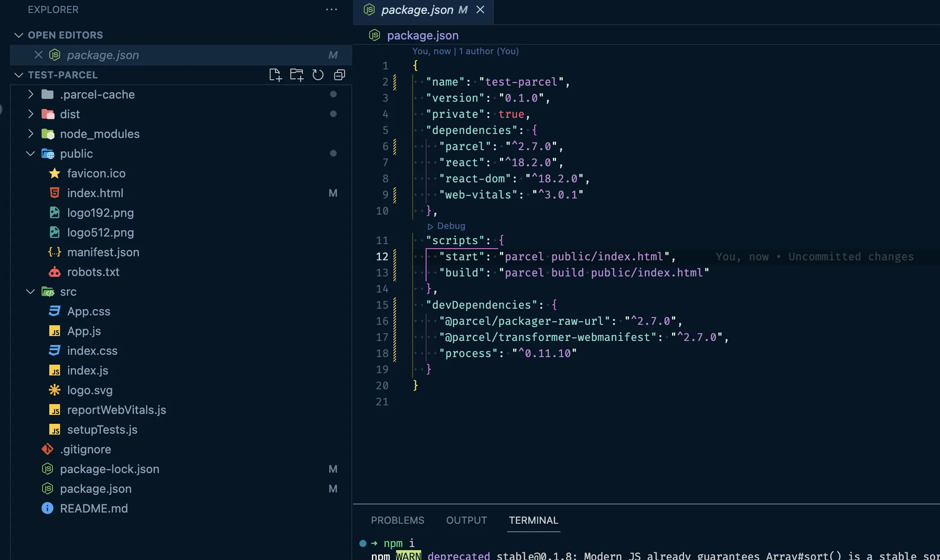
Task: Collapse the Open Editors section
Action: 19,35
